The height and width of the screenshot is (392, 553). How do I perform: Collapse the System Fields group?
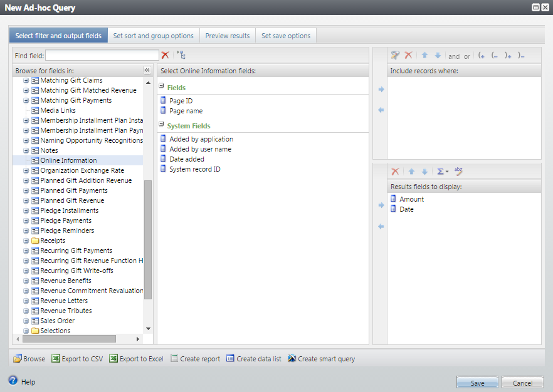click(x=161, y=124)
